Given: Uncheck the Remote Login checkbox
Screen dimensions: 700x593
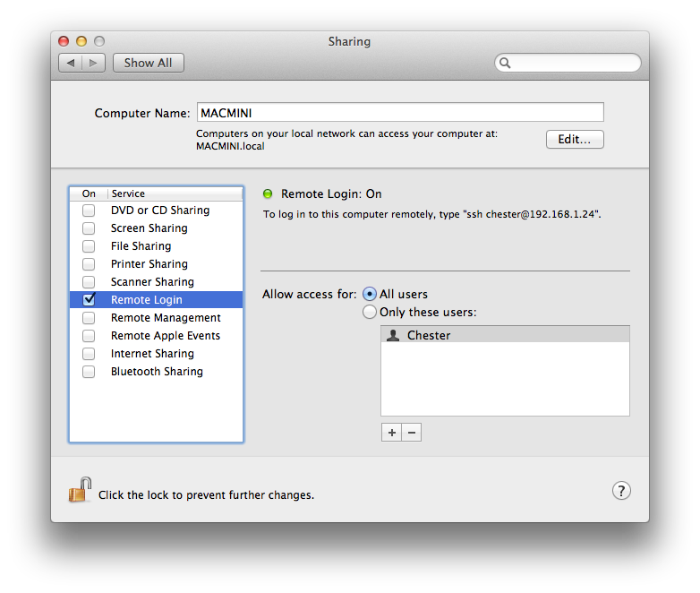Looking at the screenshot, I should 90,299.
